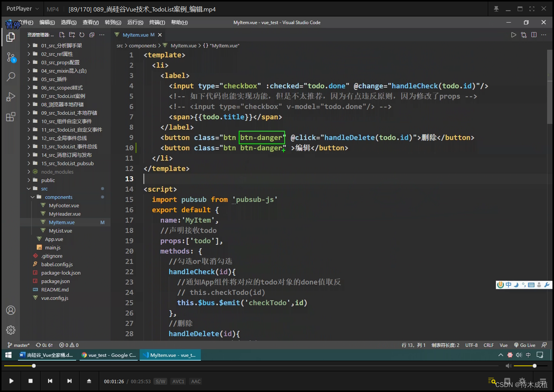Toggle PotPlayer fullscreen mode
This screenshot has width=554, height=392.
tap(532, 9)
